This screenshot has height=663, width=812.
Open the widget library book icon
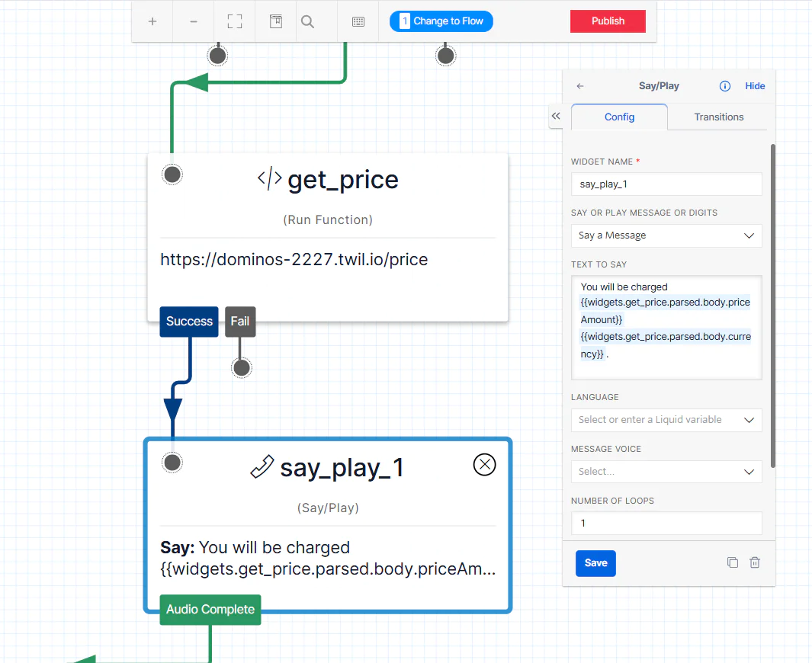click(276, 22)
